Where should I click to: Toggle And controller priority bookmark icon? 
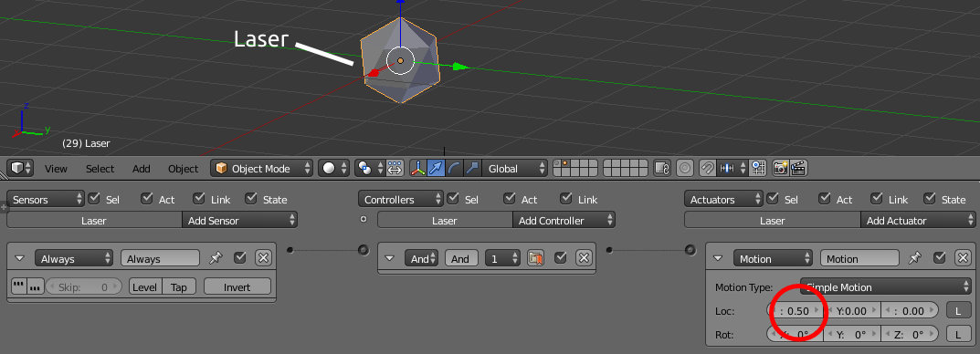coord(535,258)
